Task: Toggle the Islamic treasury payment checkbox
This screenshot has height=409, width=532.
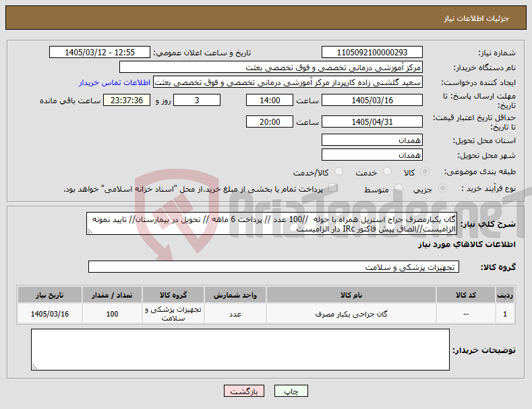Action: point(333,188)
